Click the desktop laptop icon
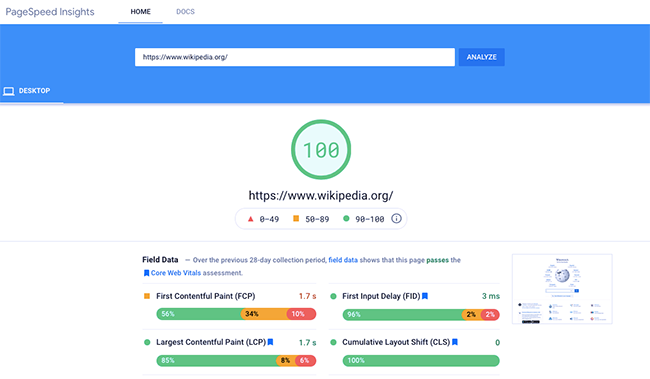This screenshot has height=379, width=650. tap(9, 91)
